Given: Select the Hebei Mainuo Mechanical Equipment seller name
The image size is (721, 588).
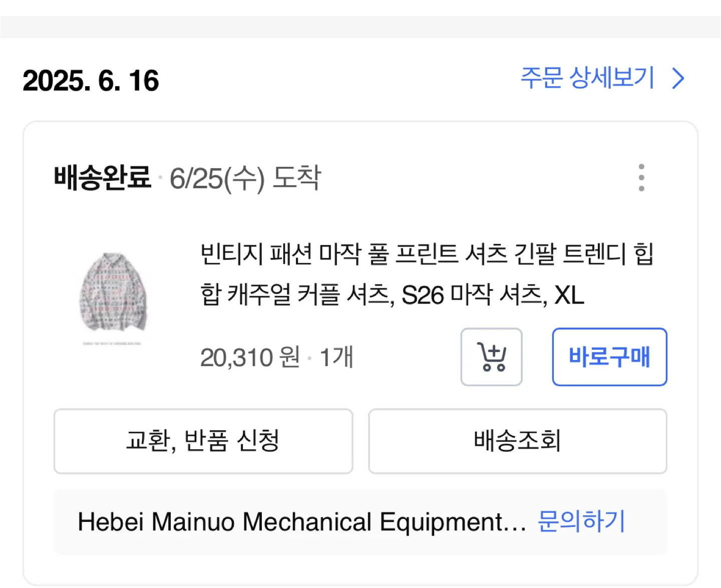Looking at the screenshot, I should point(302,522).
